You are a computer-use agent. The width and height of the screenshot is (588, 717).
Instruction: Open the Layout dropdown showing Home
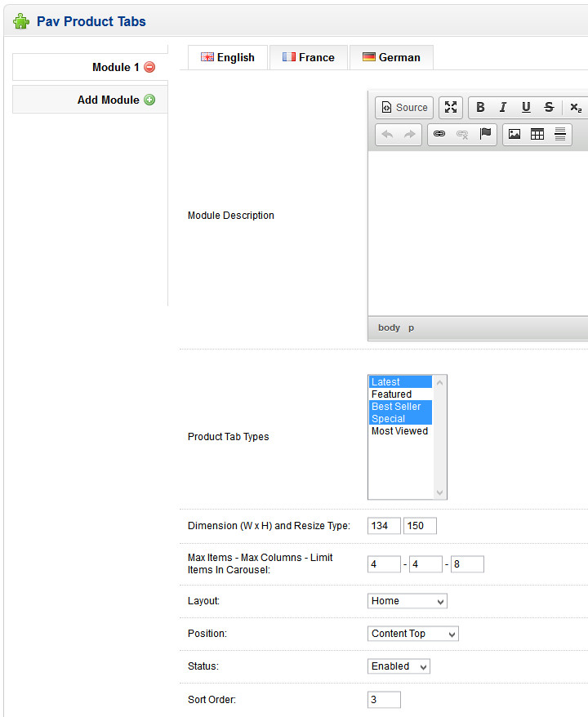point(408,601)
